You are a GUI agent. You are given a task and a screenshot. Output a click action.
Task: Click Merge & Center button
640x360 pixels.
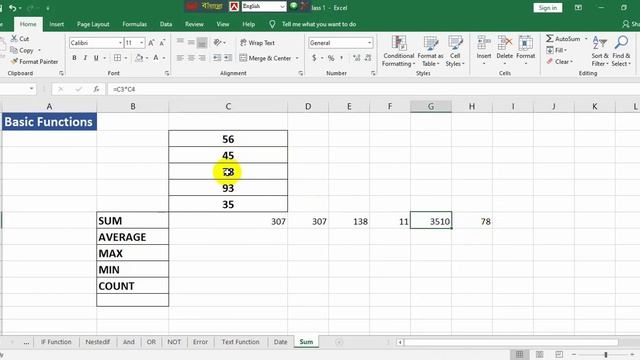(x=265, y=58)
